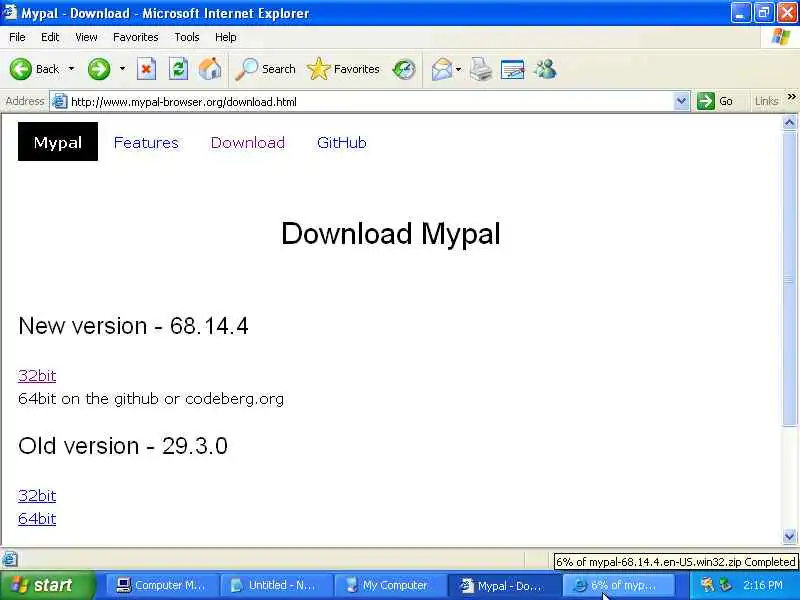Open the File menu
This screenshot has height=600, width=800.
pyautogui.click(x=17, y=37)
